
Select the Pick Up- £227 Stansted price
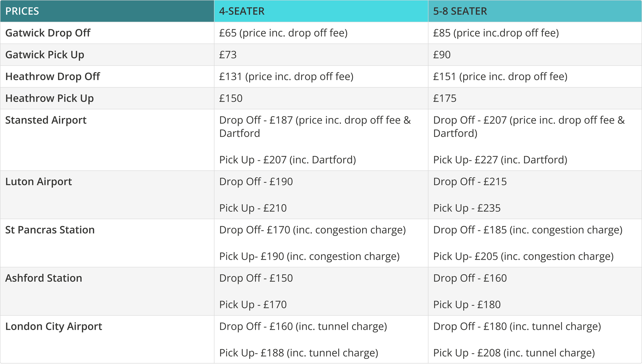(x=500, y=160)
